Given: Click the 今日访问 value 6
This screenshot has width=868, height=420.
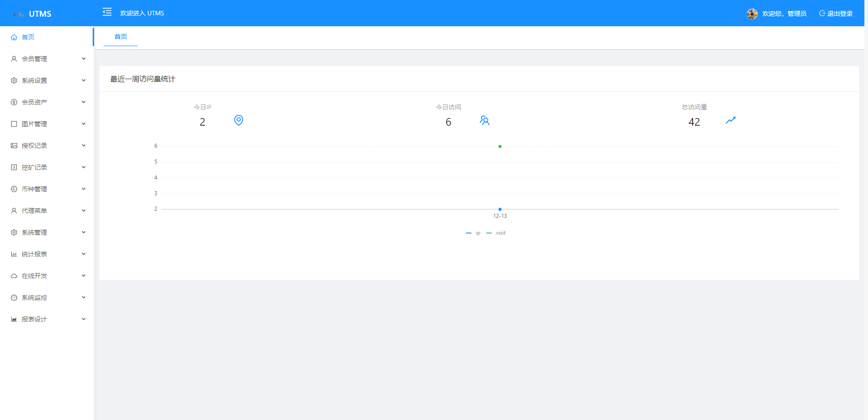Looking at the screenshot, I should [448, 122].
